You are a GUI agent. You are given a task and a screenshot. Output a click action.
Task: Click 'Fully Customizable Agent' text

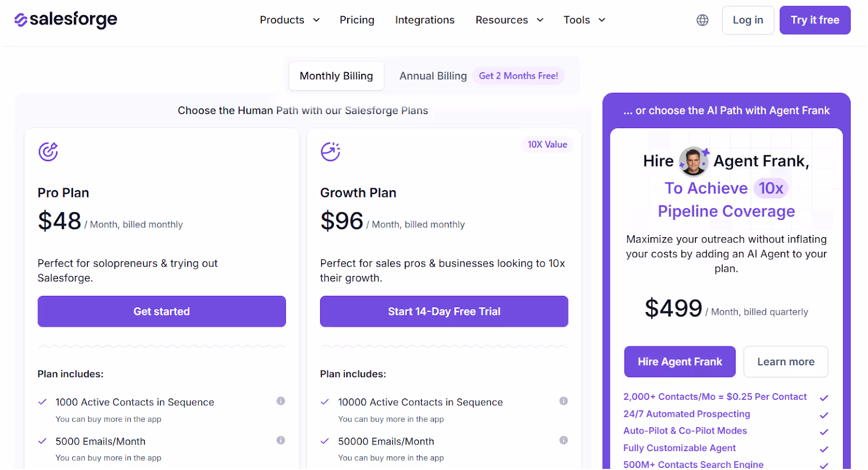(x=679, y=448)
